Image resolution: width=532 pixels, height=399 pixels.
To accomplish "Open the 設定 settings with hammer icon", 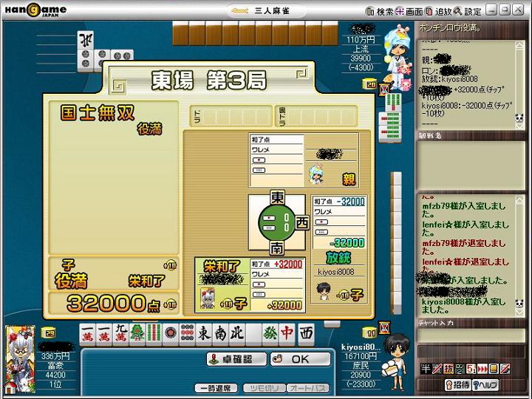I will [x=468, y=11].
